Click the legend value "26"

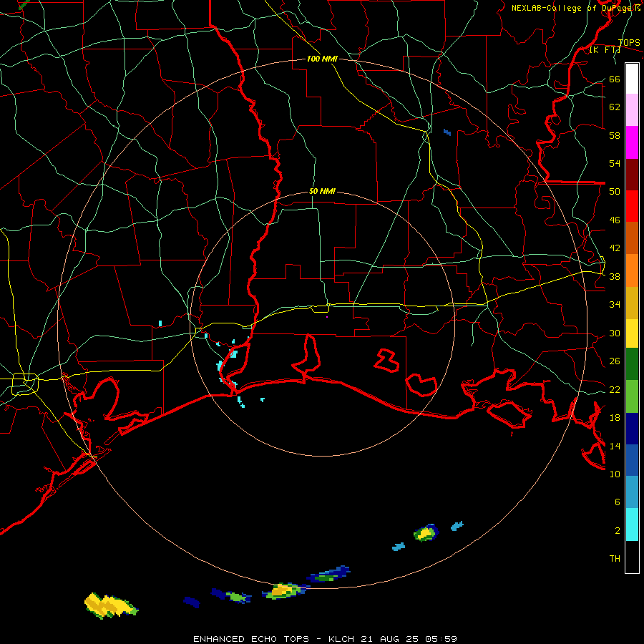615,361
